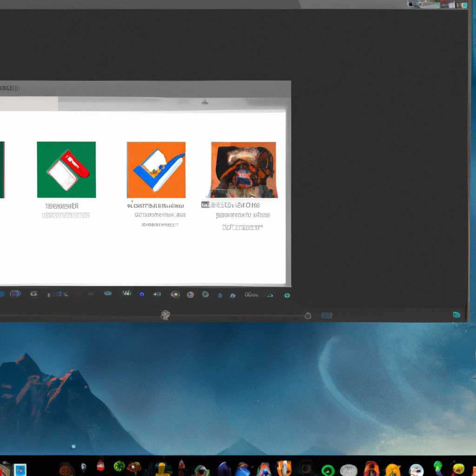Open the gray round icon in the dock
The height and width of the screenshot is (476, 476).
pos(349,470)
